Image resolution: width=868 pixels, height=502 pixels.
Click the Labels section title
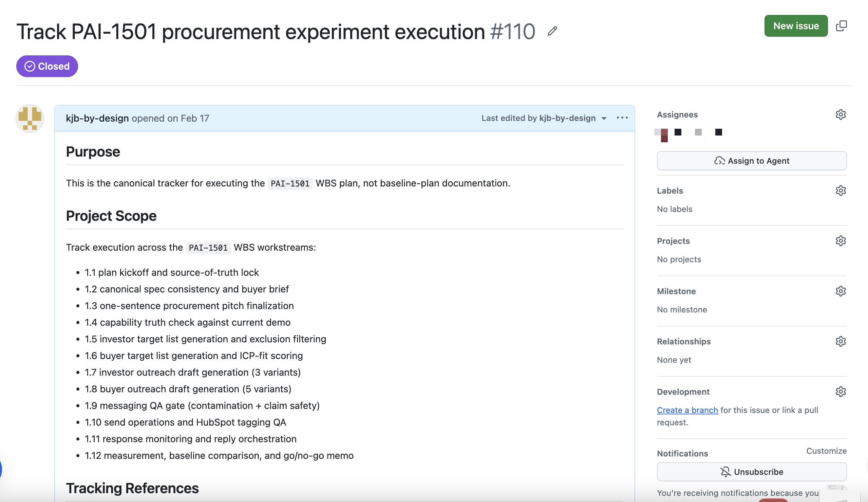(x=669, y=191)
